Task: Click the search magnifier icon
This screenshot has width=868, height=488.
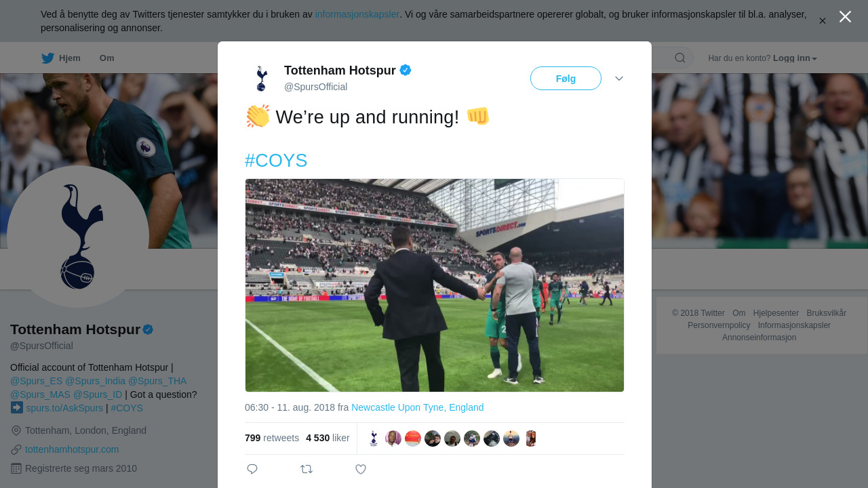Action: (679, 58)
